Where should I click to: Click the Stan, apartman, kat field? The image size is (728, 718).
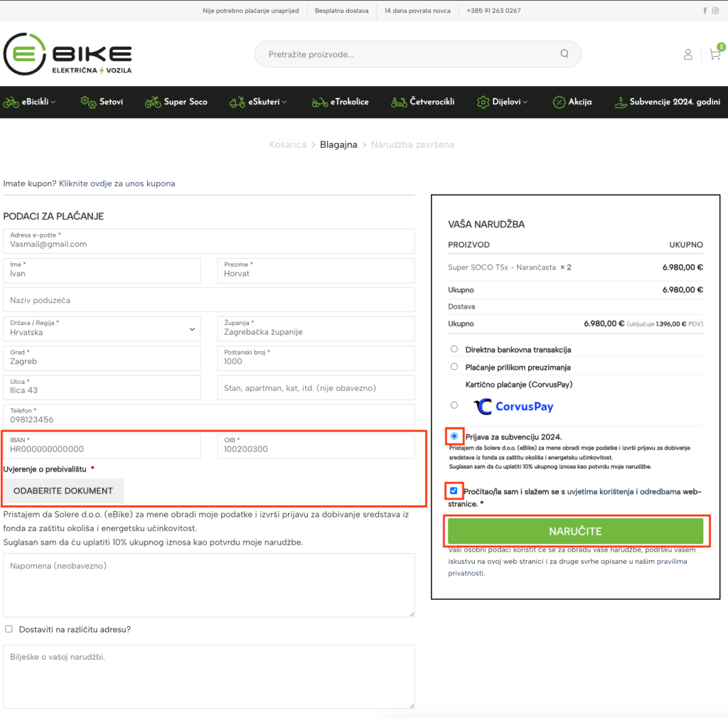coord(316,387)
